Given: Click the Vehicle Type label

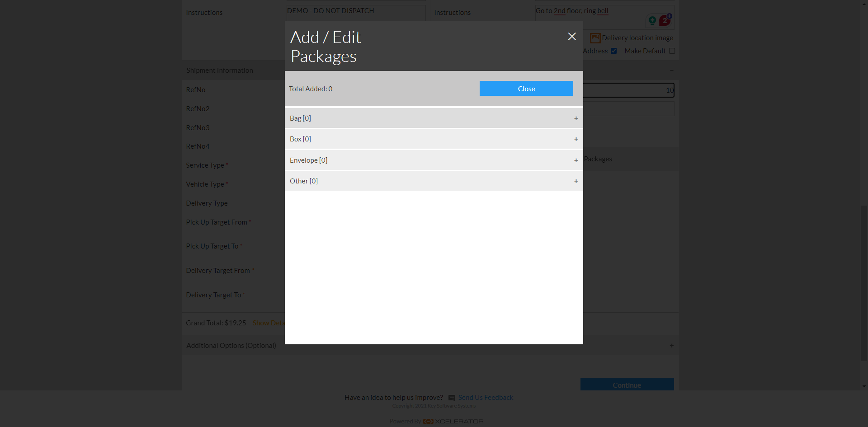Looking at the screenshot, I should (205, 184).
